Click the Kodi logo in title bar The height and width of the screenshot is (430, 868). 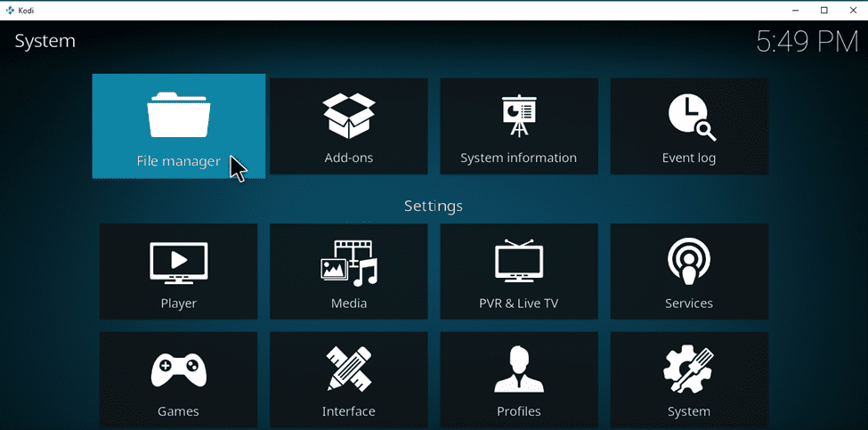[x=10, y=11]
